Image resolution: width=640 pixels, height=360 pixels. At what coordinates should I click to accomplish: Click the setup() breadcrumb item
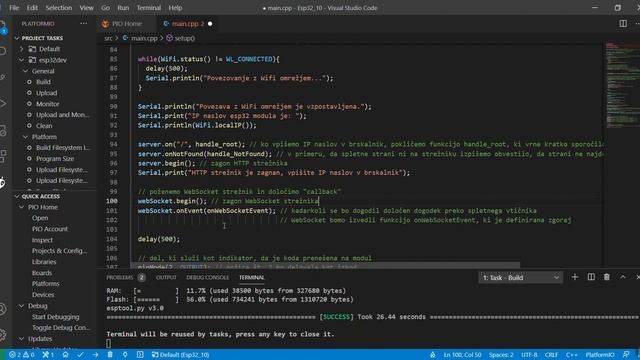pos(180,38)
